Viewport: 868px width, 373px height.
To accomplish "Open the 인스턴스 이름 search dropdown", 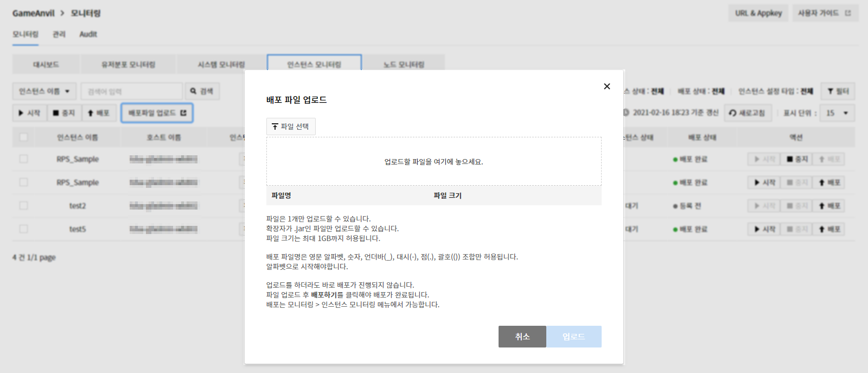I will [44, 91].
